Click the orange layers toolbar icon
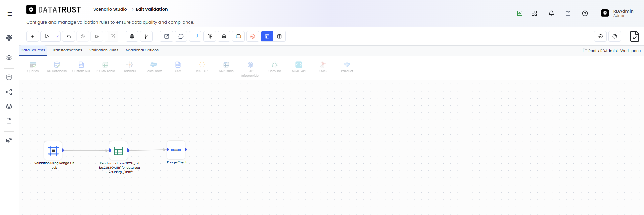The image size is (644, 215). coord(253,36)
